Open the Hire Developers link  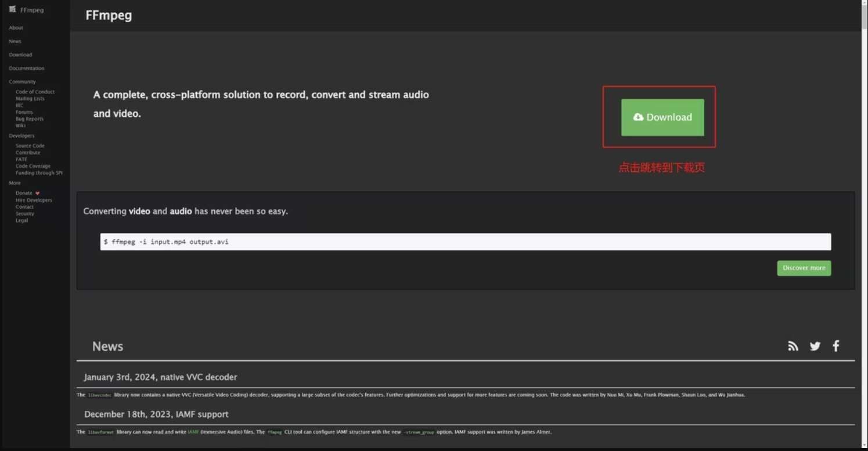(x=34, y=200)
